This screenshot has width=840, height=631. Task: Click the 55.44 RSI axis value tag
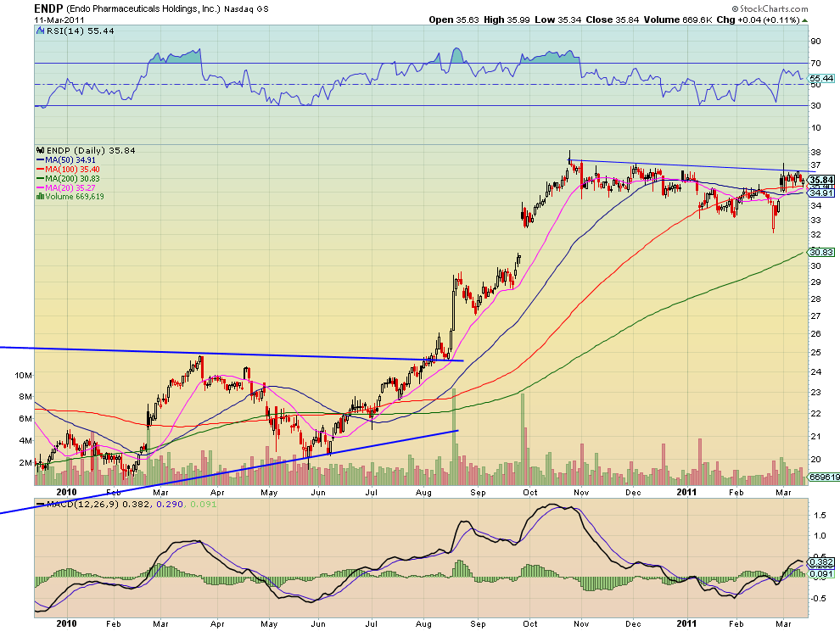pyautogui.click(x=821, y=78)
